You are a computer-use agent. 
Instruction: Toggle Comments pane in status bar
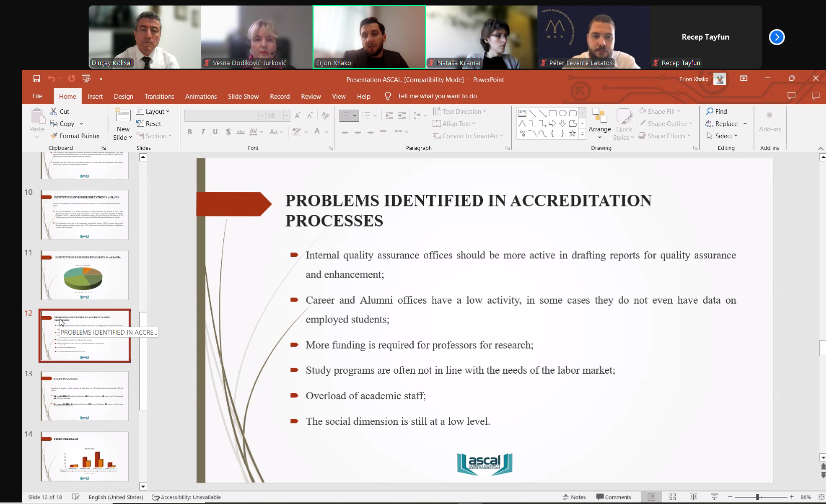(614, 497)
